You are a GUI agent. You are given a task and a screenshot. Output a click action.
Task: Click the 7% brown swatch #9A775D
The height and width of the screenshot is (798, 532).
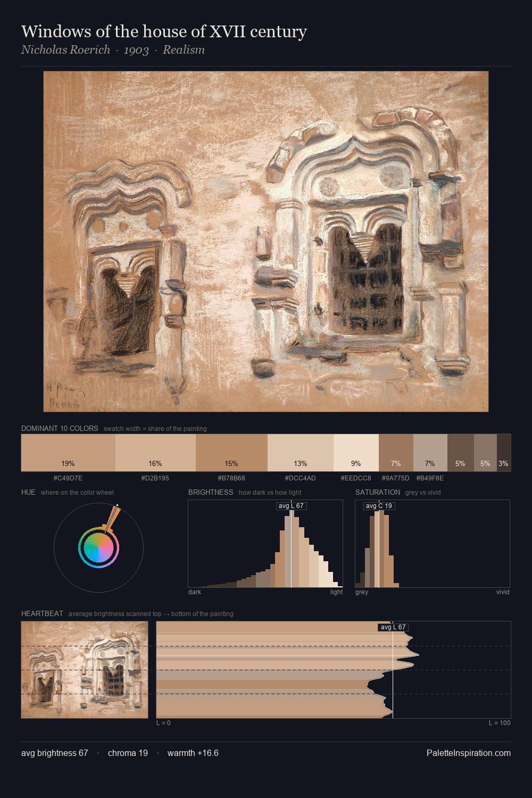tap(396, 453)
